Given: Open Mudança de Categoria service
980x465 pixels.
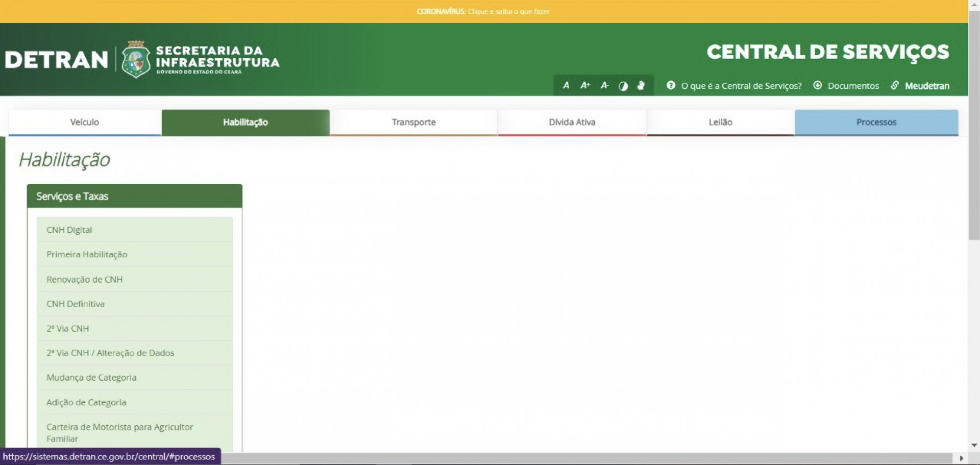Looking at the screenshot, I should [91, 378].
